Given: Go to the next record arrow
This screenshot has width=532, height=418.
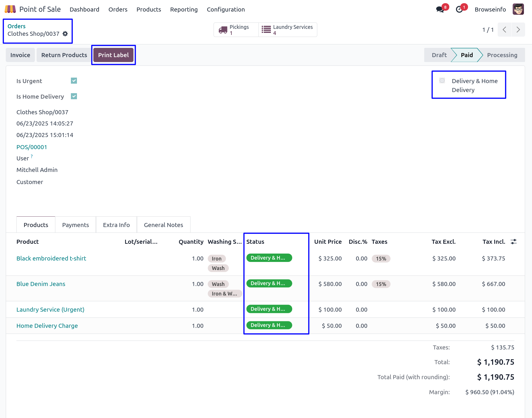Looking at the screenshot, I should (x=518, y=30).
